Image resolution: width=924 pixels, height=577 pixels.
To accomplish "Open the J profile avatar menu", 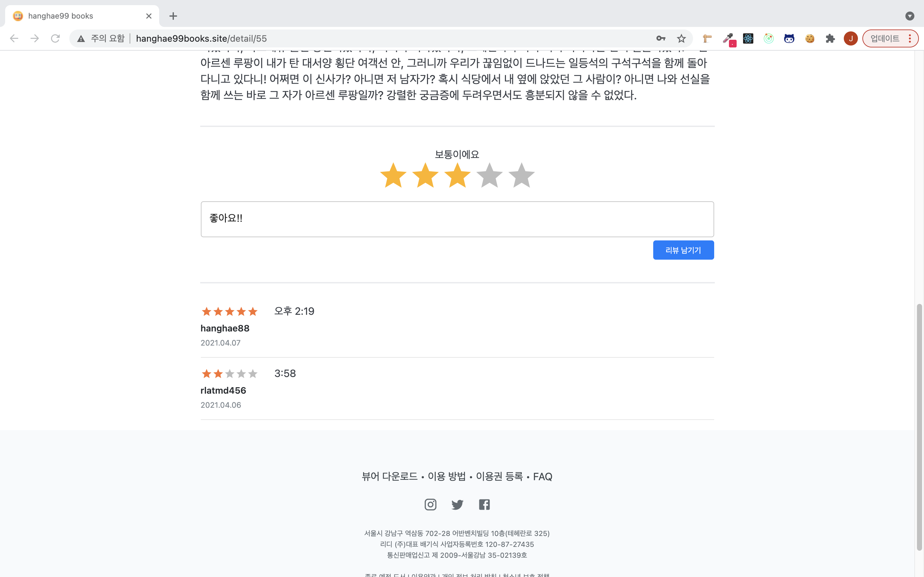I will [851, 38].
